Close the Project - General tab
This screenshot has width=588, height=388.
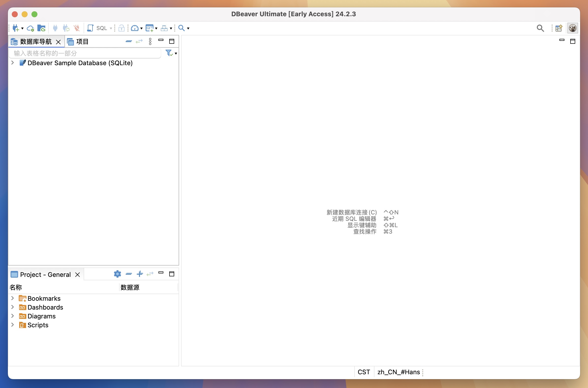click(x=77, y=275)
